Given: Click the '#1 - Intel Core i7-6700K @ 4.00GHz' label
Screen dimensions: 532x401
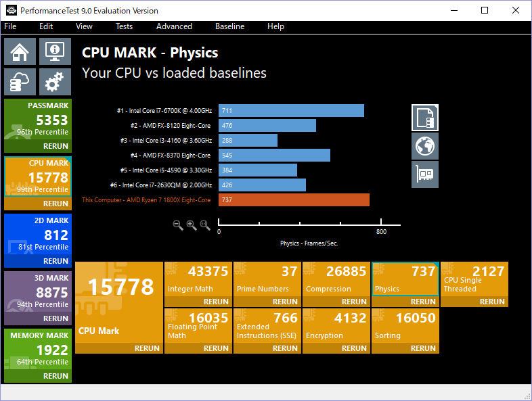Looking at the screenshot, I should [164, 111].
